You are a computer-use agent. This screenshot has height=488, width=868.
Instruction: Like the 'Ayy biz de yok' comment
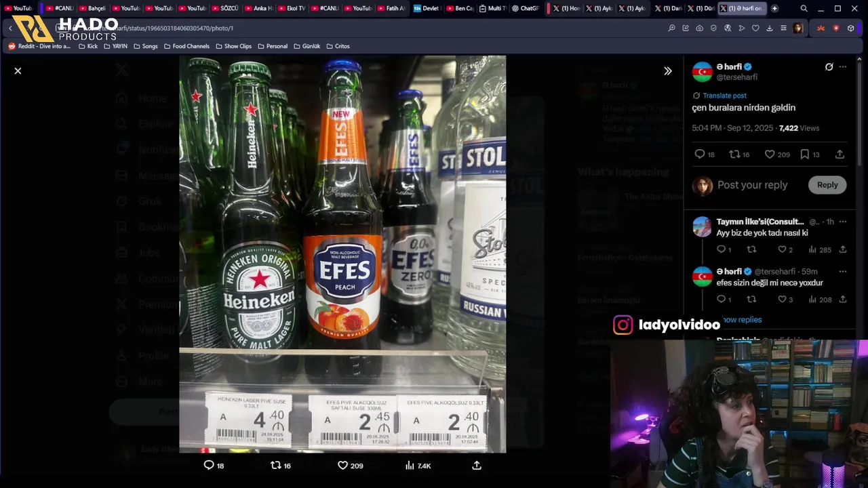tap(781, 249)
